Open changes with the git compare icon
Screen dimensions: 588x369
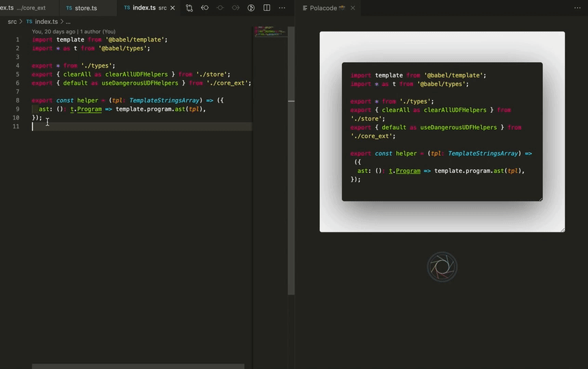pyautogui.click(x=189, y=8)
